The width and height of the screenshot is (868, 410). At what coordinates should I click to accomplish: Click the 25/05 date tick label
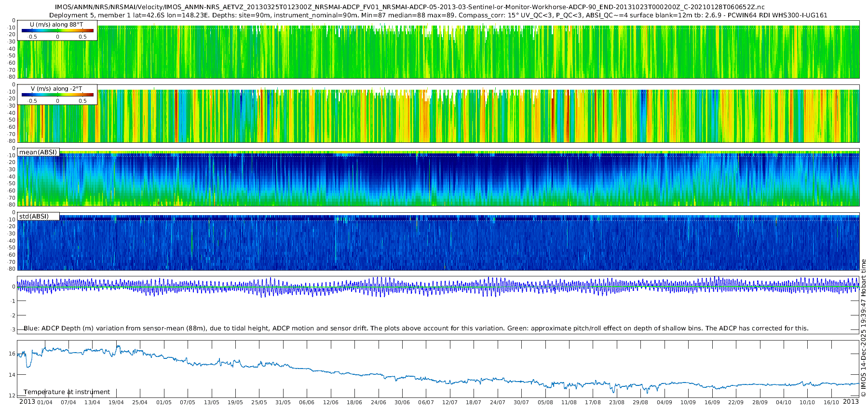pos(259,402)
